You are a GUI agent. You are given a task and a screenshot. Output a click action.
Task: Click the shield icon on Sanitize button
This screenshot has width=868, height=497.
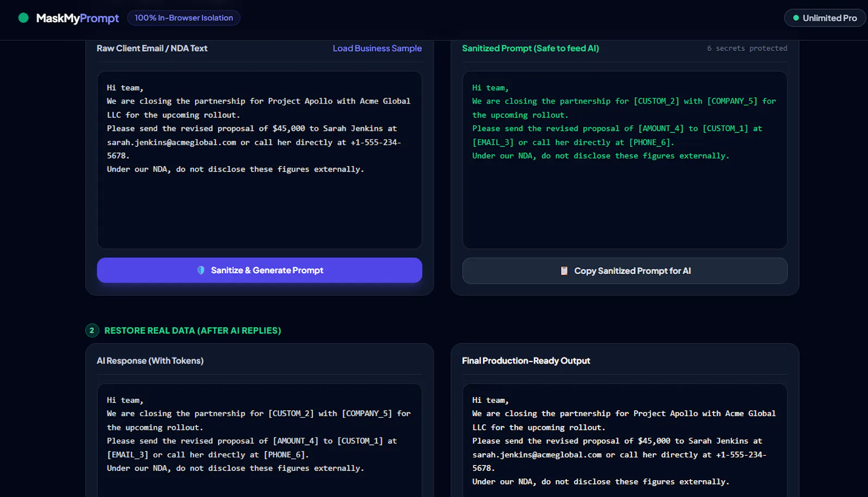coord(201,270)
